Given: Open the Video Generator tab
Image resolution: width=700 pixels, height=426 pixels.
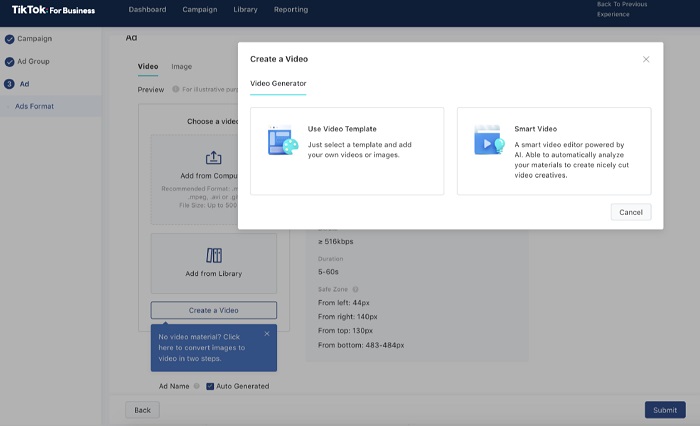Looking at the screenshot, I should [x=278, y=84].
